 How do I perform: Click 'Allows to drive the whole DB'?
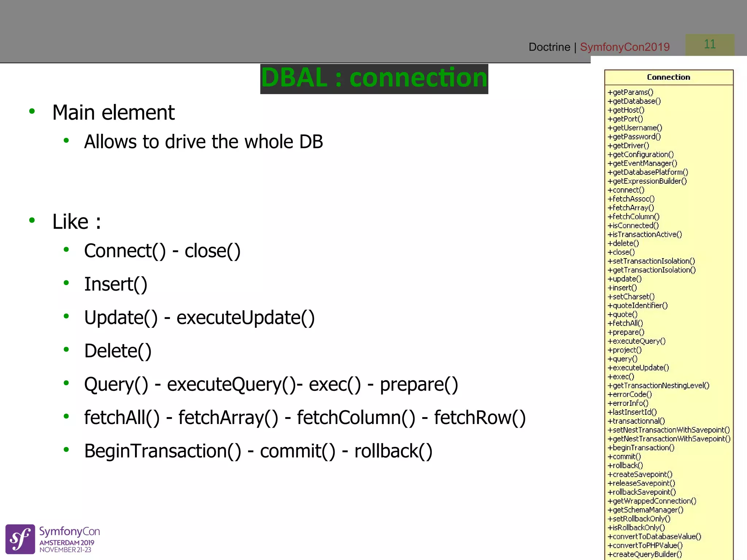pyautogui.click(x=204, y=141)
